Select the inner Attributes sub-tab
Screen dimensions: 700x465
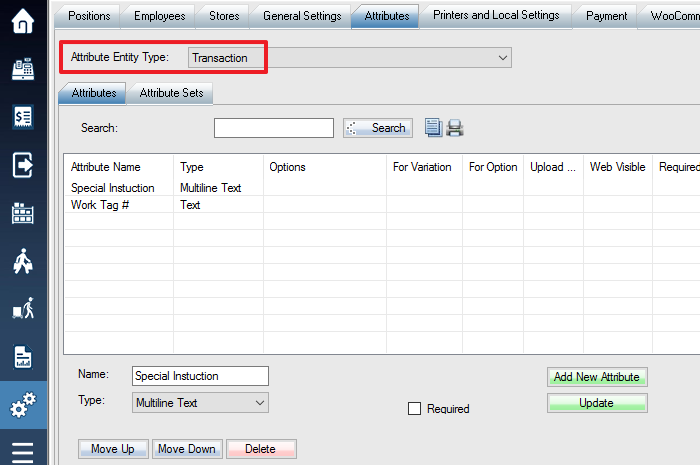point(94,93)
